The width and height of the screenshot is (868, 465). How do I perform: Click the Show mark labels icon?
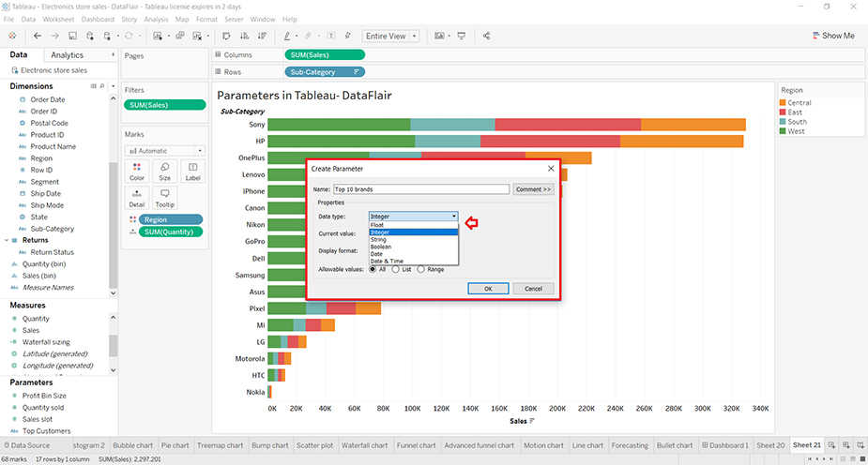(331, 36)
